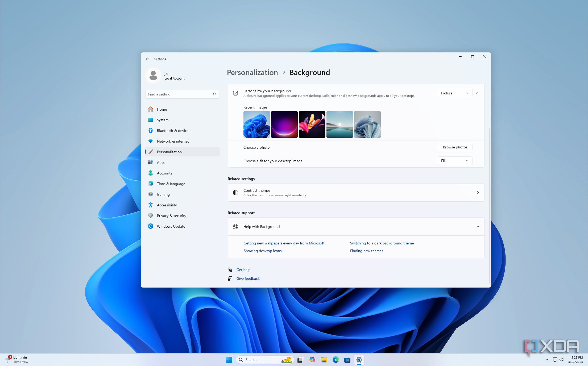Select Personalization in the sidebar
588x366 pixels.
coord(183,152)
